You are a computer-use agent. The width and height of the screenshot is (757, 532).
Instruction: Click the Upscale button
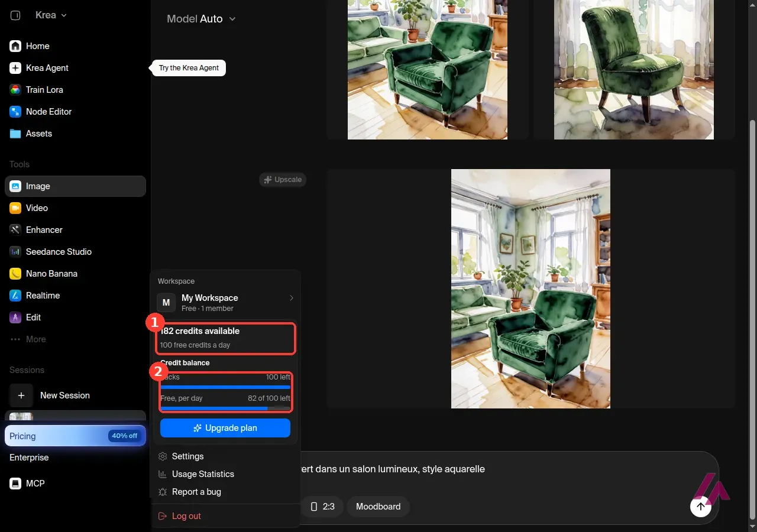click(x=283, y=180)
